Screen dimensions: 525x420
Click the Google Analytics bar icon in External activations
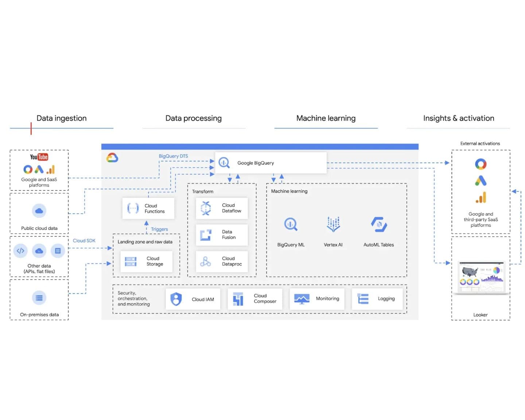[x=481, y=197]
